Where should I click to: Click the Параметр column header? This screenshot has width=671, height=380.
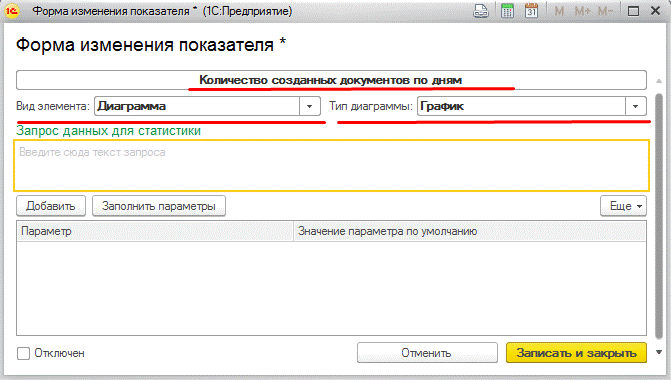[155, 231]
